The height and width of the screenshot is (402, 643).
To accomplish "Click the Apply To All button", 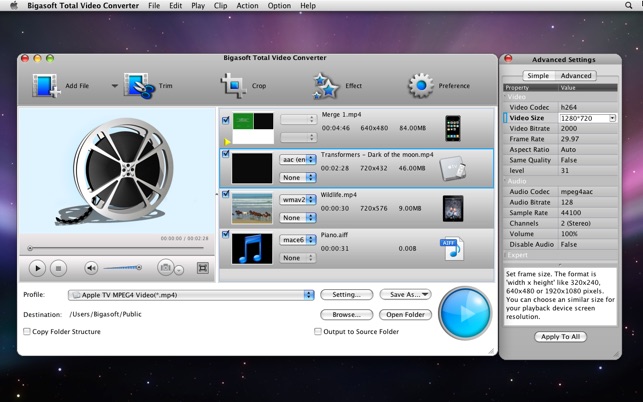I will (560, 337).
